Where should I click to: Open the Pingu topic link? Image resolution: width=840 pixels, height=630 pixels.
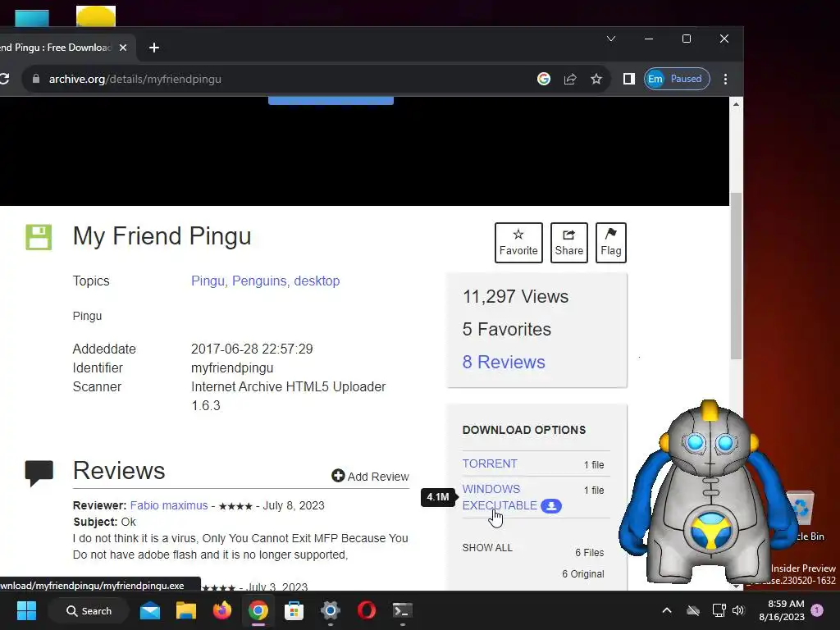click(208, 281)
